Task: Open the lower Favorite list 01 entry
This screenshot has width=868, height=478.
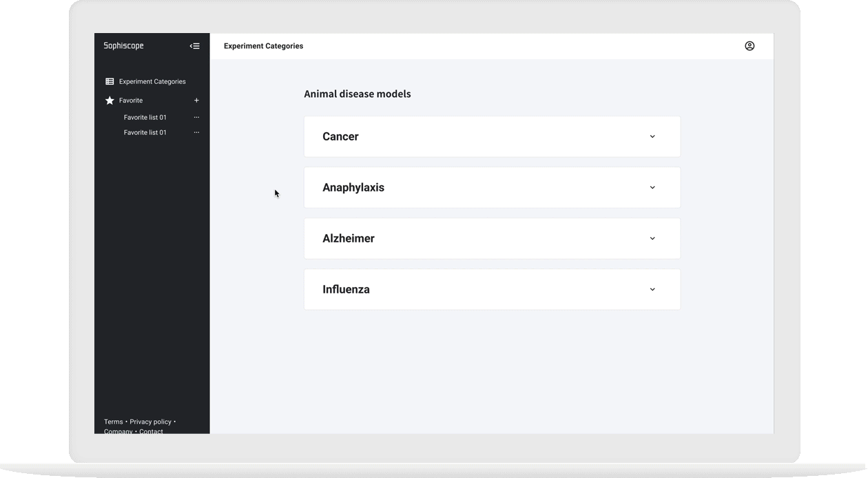Action: [x=145, y=132]
